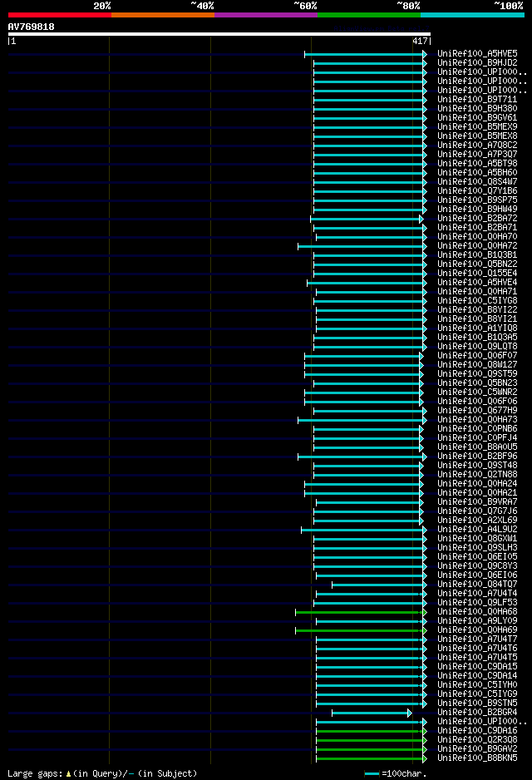Open hit UniRef100_Q8W127
The height and width of the screenshot is (780, 532).
click(477, 364)
